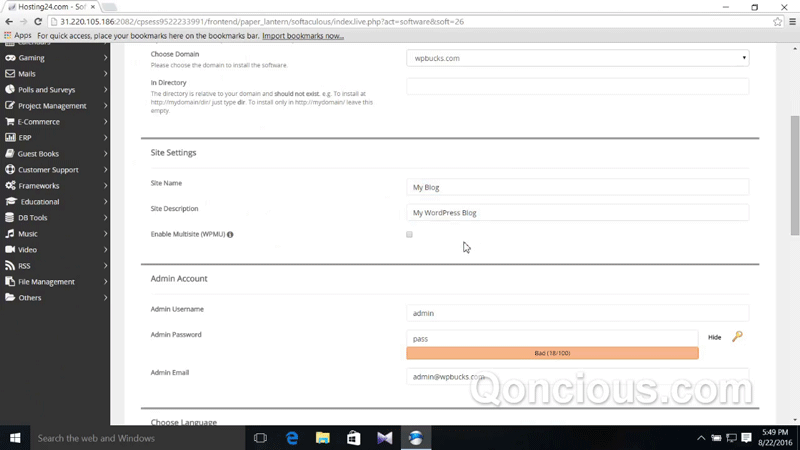This screenshot has height=450, width=800.
Task: Click the Music note icon in sidebar
Action: 10,234
